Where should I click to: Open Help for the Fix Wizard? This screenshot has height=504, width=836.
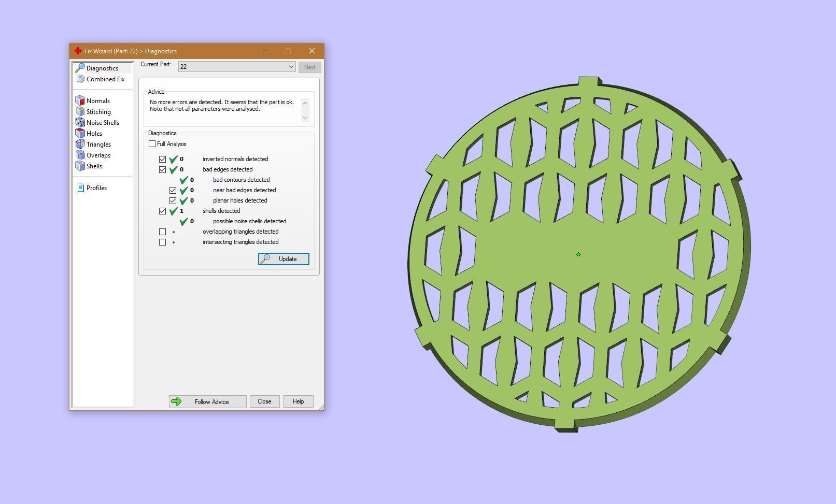coord(298,401)
